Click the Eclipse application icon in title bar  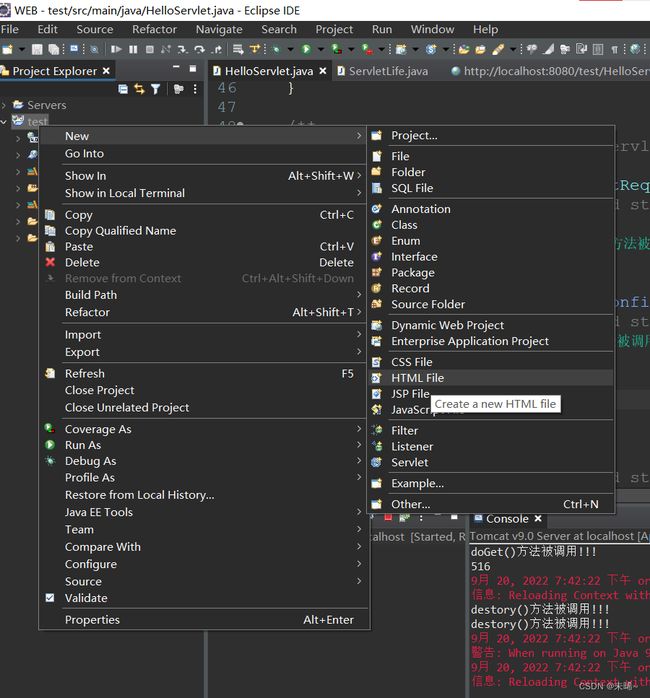pos(5,10)
